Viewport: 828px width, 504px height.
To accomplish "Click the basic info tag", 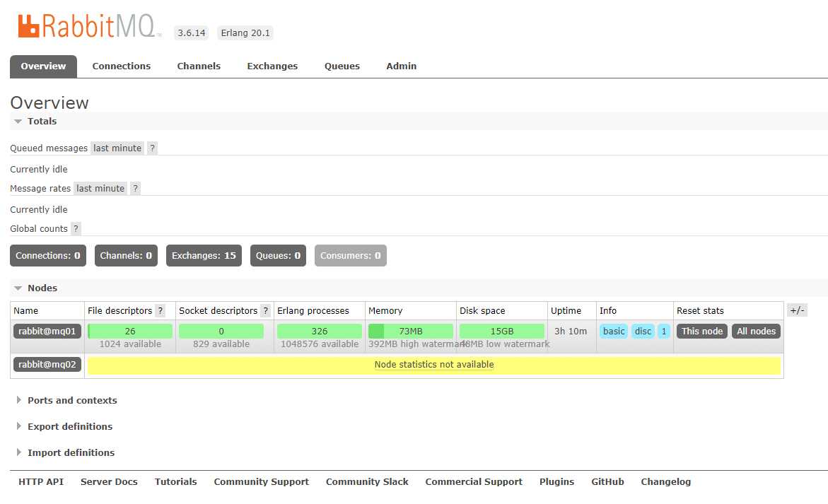I will pyautogui.click(x=614, y=332).
